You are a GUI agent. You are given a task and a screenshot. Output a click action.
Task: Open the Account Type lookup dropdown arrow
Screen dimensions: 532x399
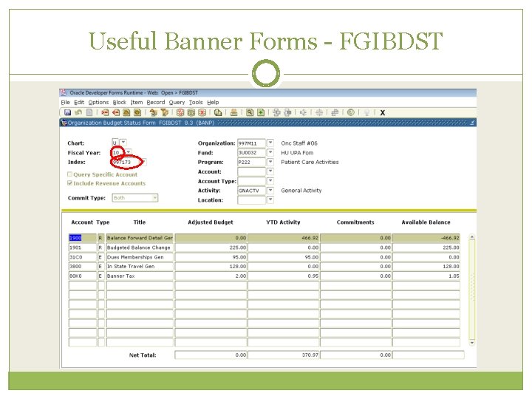pyautogui.click(x=270, y=181)
